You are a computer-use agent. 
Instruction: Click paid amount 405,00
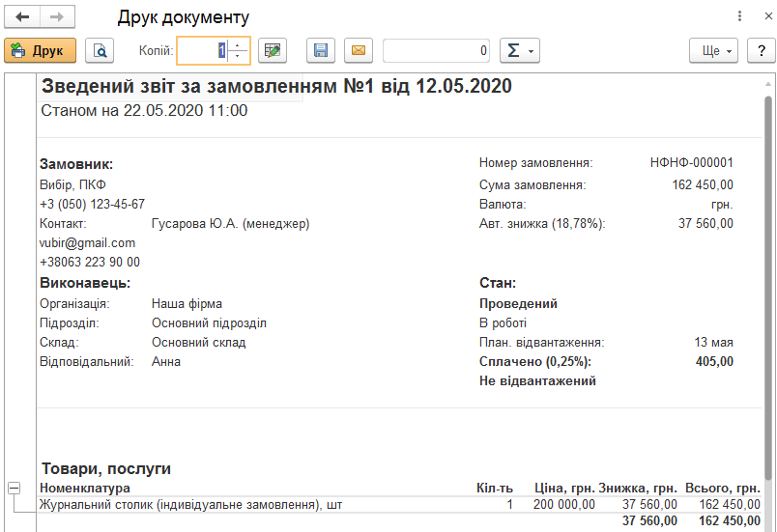(714, 362)
